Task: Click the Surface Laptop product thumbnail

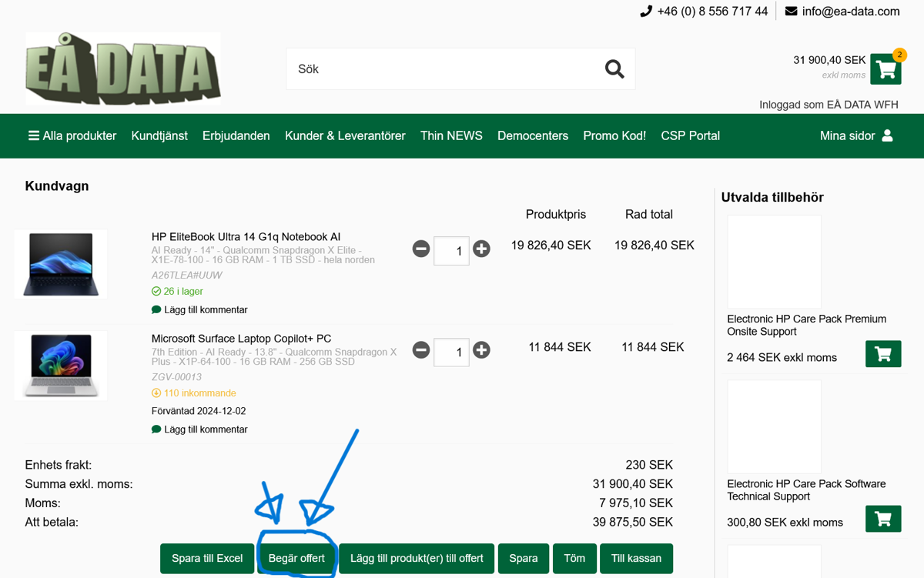Action: [61, 366]
